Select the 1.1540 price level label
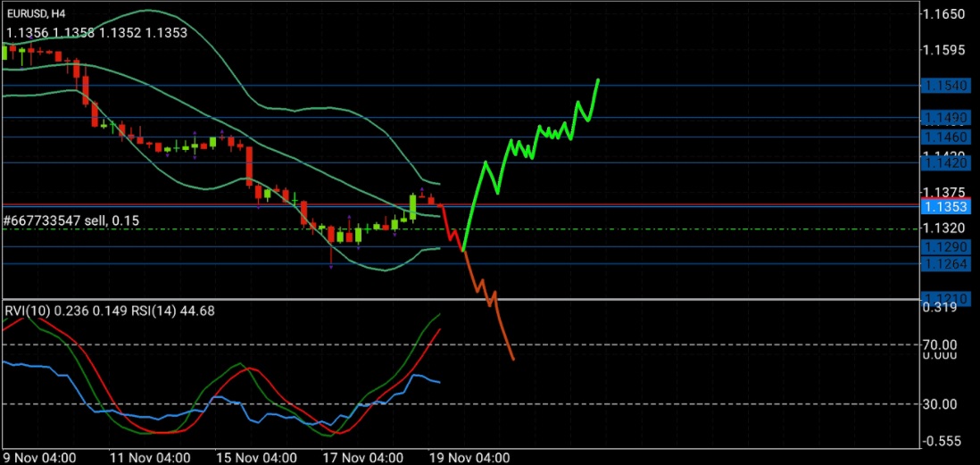 click(x=948, y=86)
